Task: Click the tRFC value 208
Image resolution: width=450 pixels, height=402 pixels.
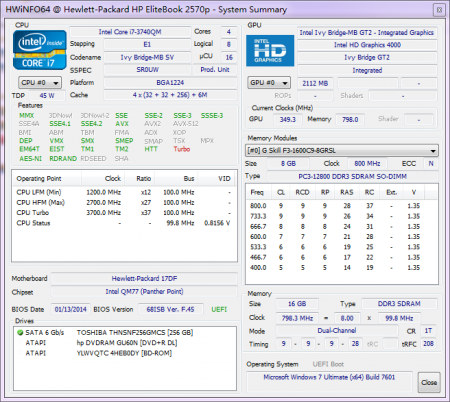Action: tap(428, 343)
